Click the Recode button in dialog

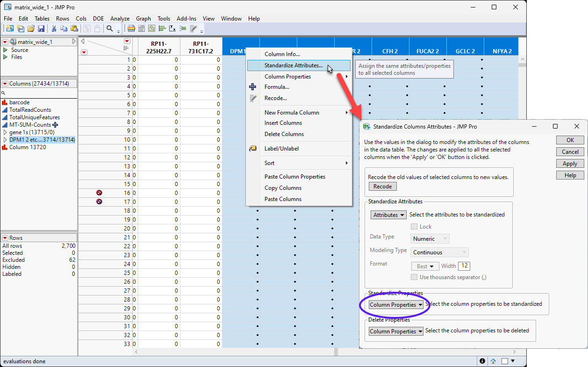(x=382, y=187)
